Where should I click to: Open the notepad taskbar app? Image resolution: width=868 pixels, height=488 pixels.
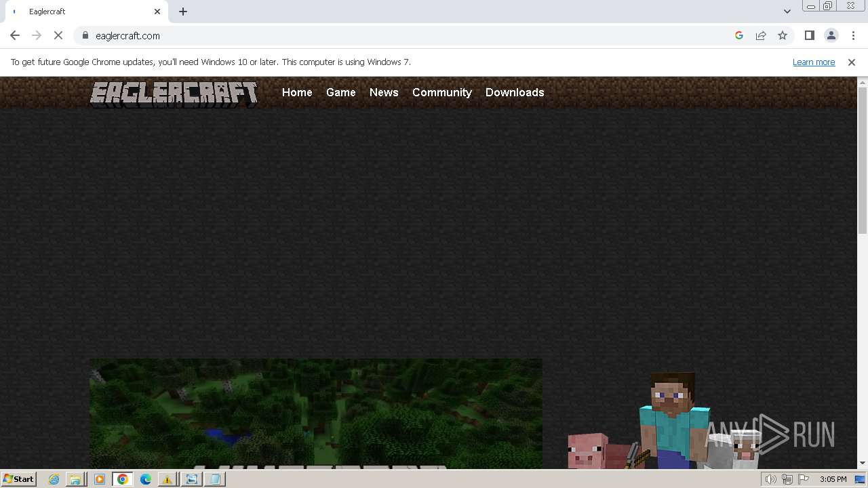(215, 479)
